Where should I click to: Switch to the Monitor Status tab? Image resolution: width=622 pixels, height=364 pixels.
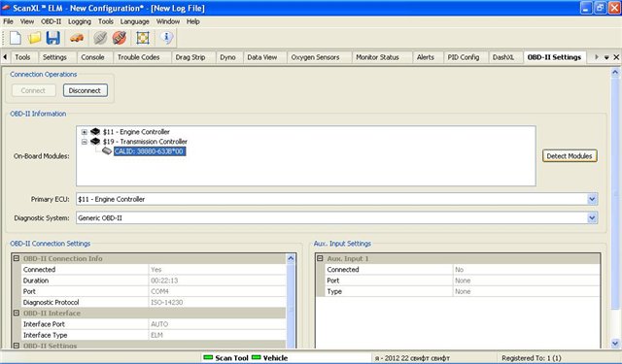(377, 57)
